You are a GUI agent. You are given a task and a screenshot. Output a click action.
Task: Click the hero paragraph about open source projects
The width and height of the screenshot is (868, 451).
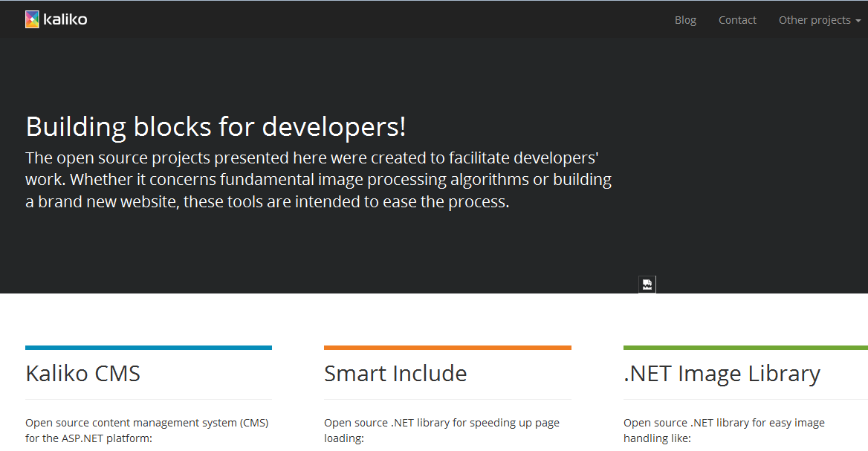(x=319, y=179)
